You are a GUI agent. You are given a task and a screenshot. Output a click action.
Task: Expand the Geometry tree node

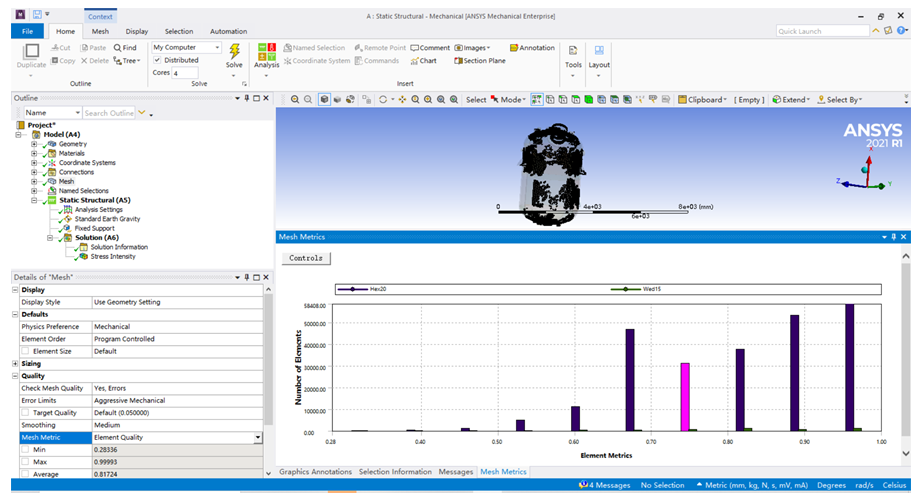tap(34, 144)
